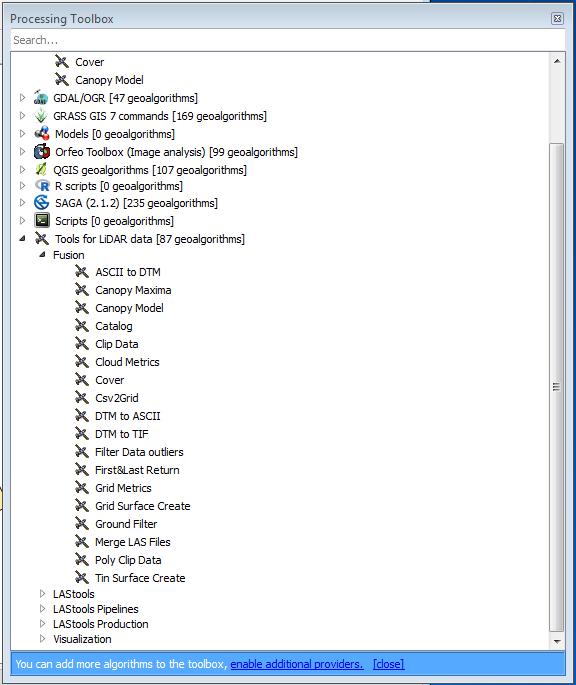Click the Merge LAS Files icon
576x685 pixels.
82,542
